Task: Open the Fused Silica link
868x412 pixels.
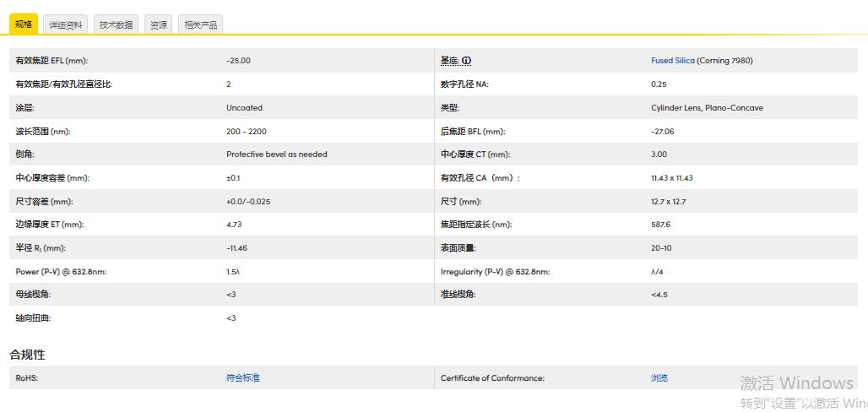Action: click(x=673, y=60)
